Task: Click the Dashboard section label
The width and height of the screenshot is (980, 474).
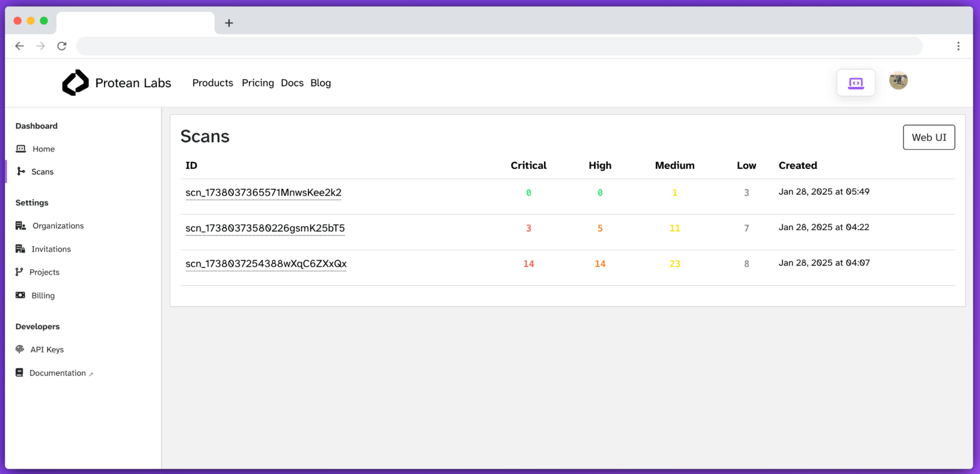Action: (x=36, y=126)
